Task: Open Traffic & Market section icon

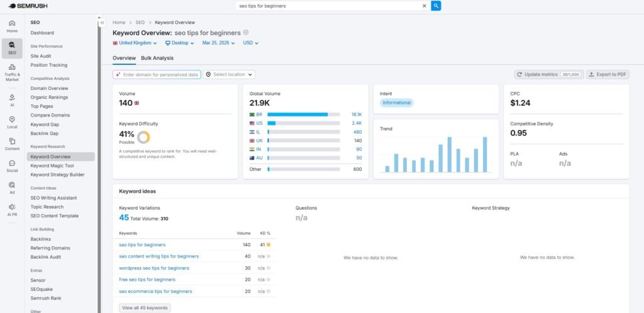Action: 12,72
